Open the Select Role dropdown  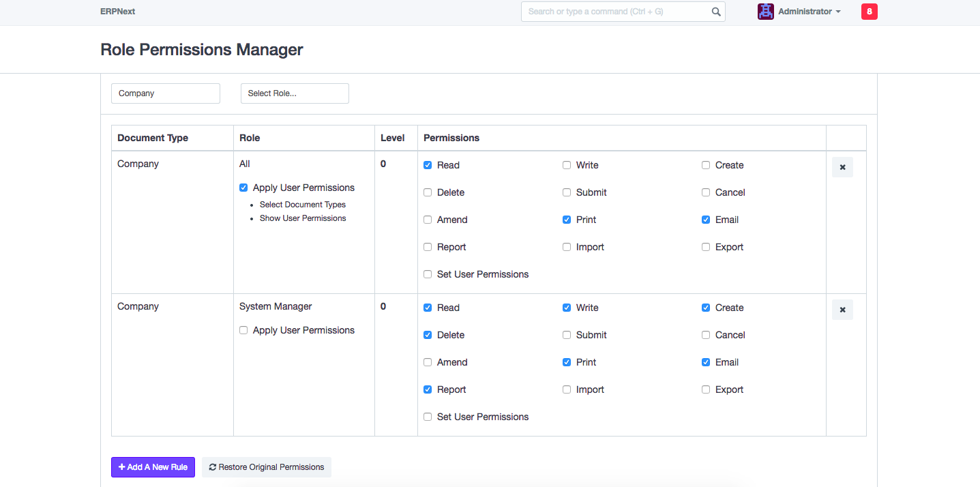click(295, 93)
